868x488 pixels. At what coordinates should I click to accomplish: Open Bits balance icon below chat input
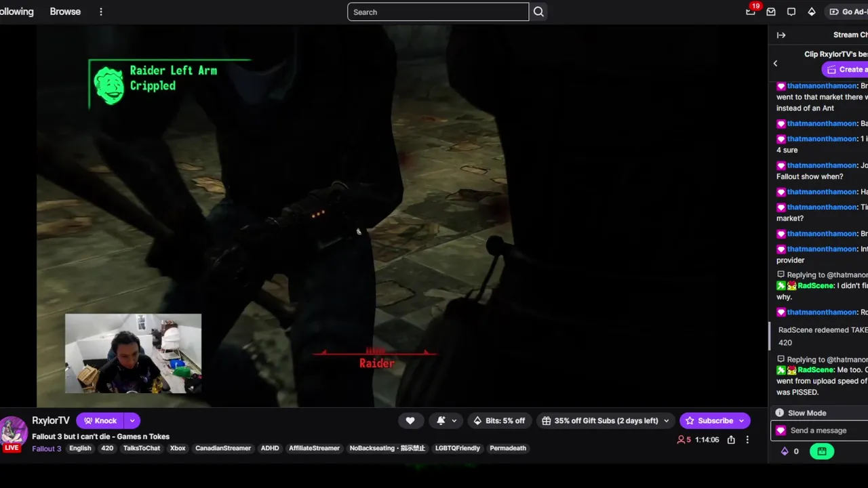785,451
